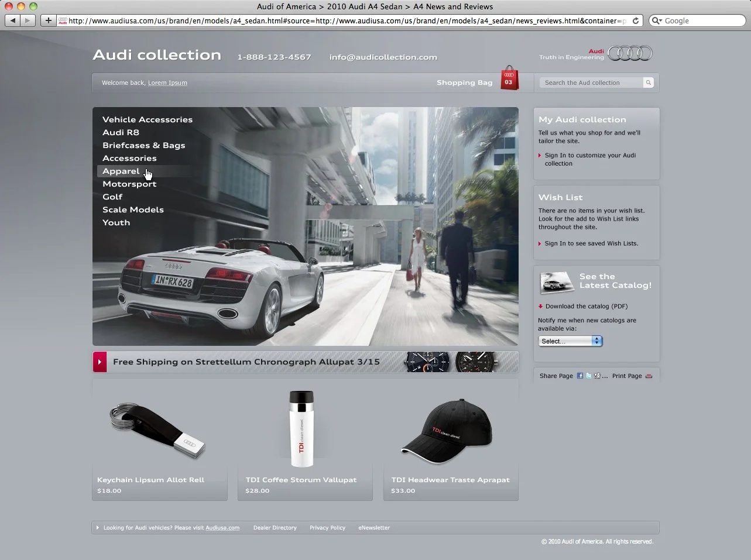Select Apparel in the category menu
Viewport: 751px width, 560px height.
[121, 171]
